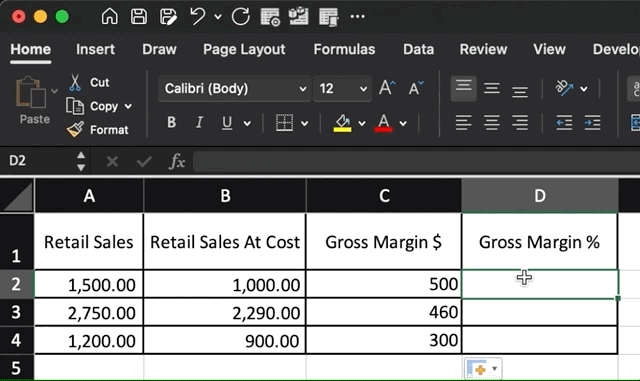Open the Borders dropdown arrow
Screen dimensions: 640x381
[304, 123]
